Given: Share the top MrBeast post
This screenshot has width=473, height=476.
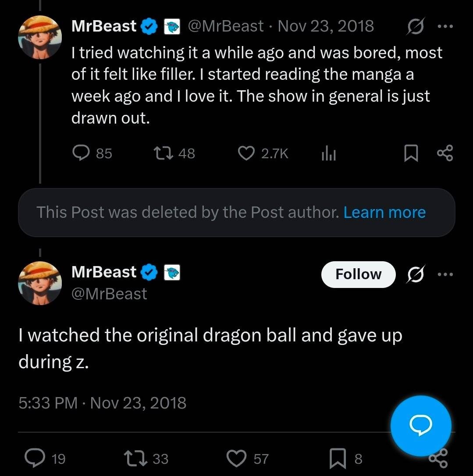Looking at the screenshot, I should 445,153.
